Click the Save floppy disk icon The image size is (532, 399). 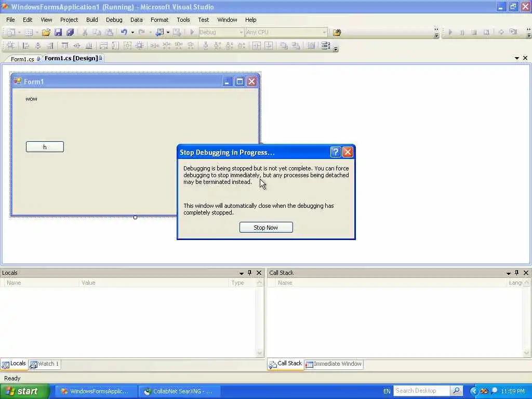(58, 32)
